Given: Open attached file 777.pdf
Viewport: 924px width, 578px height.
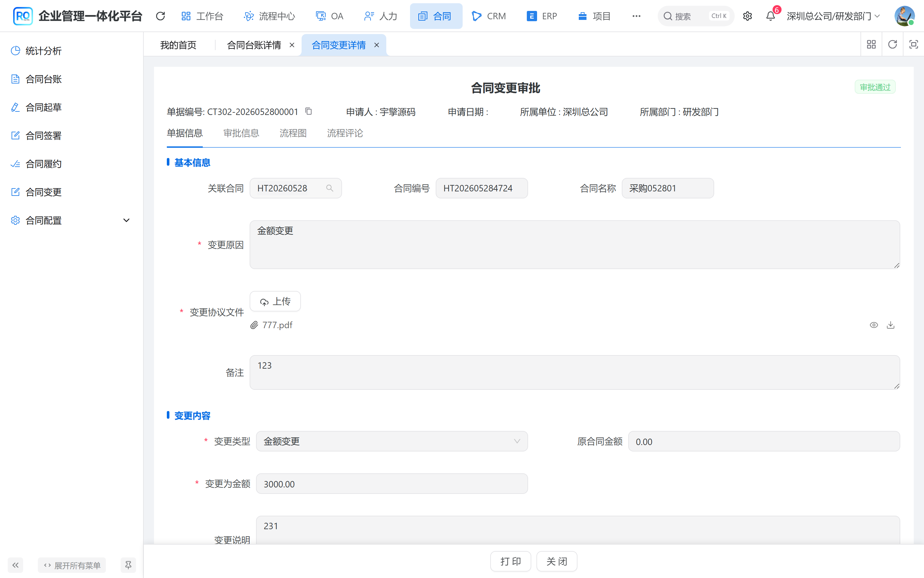Looking at the screenshot, I should click(277, 325).
